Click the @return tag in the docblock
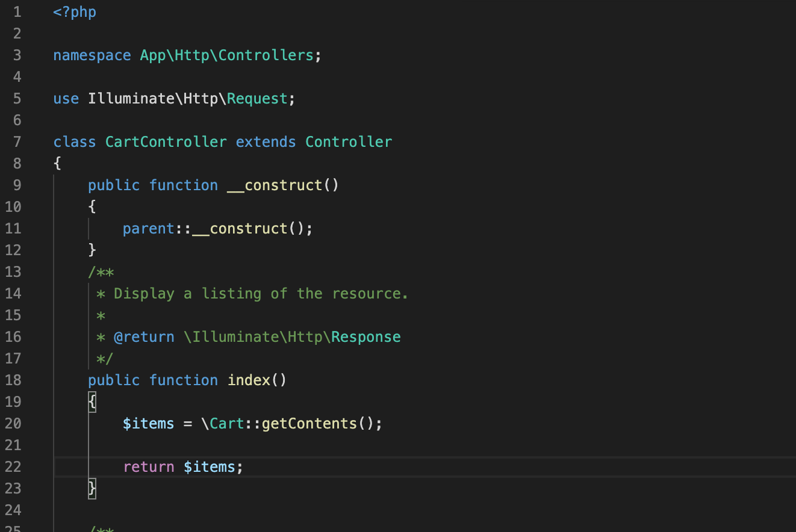Image resolution: width=796 pixels, height=532 pixels. click(144, 337)
